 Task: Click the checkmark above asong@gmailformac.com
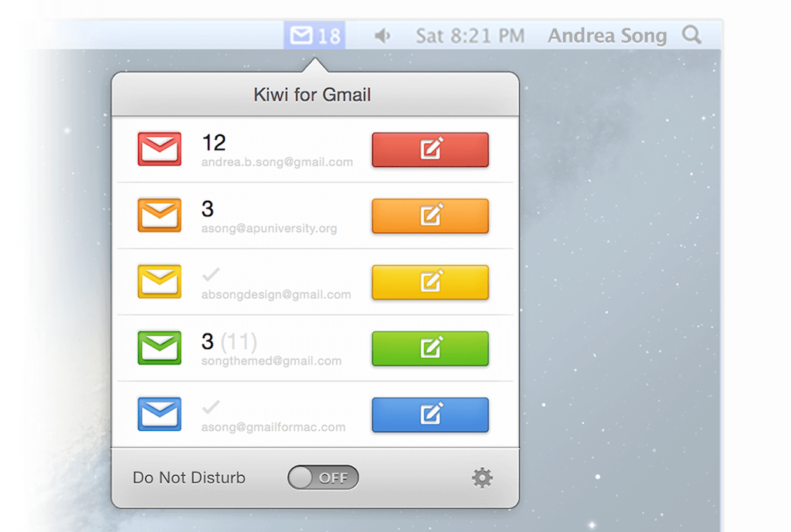tap(211, 407)
